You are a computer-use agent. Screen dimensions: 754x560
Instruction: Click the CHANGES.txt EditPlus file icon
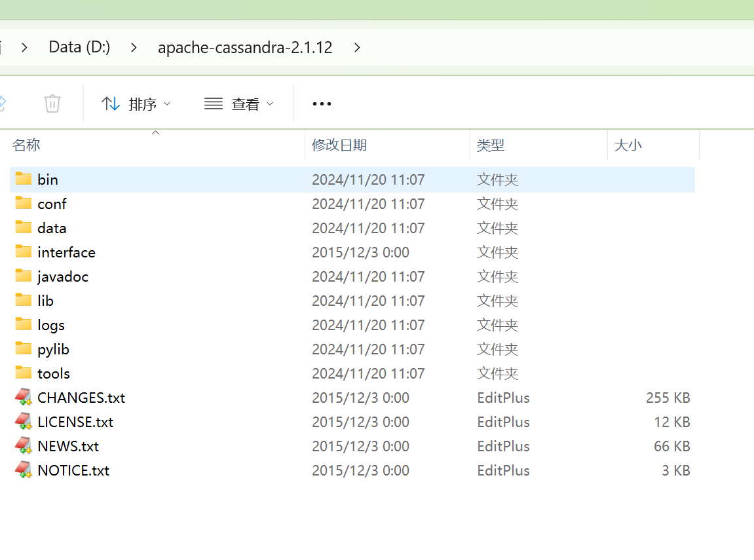click(x=23, y=397)
